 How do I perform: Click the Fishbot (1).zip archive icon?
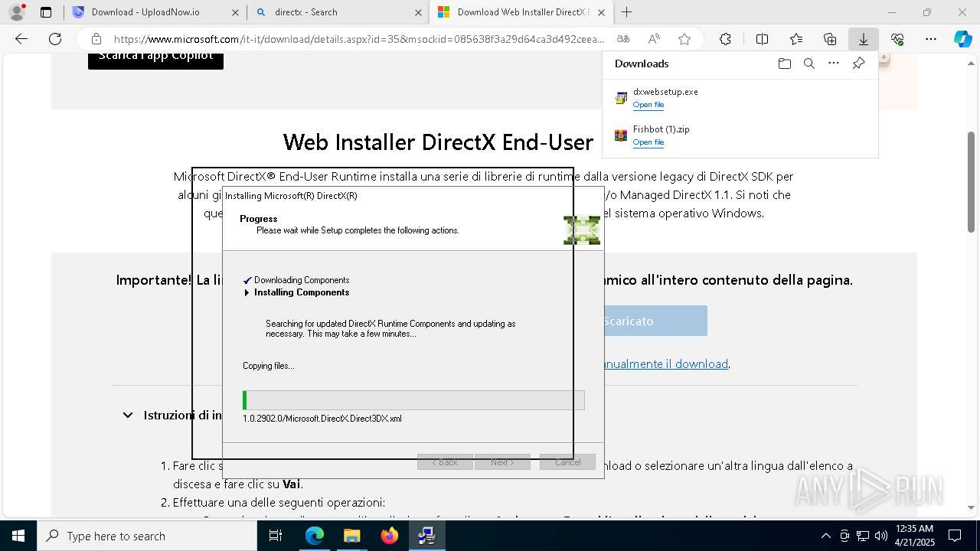tap(621, 135)
